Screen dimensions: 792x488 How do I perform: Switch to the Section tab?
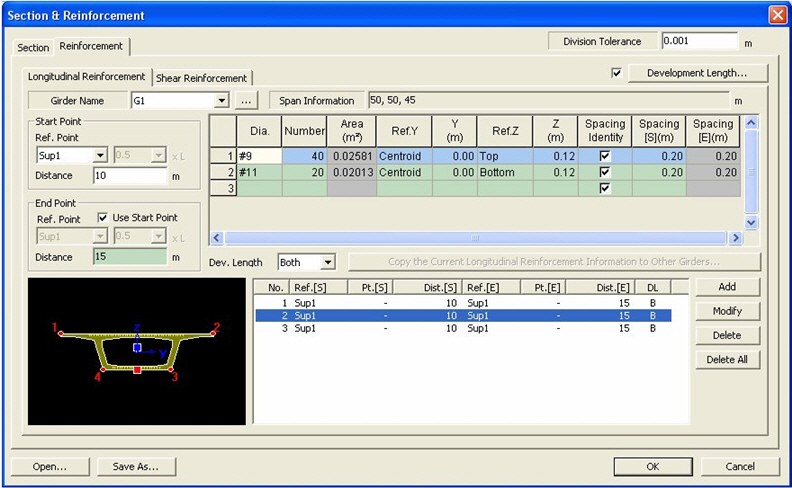[33, 47]
